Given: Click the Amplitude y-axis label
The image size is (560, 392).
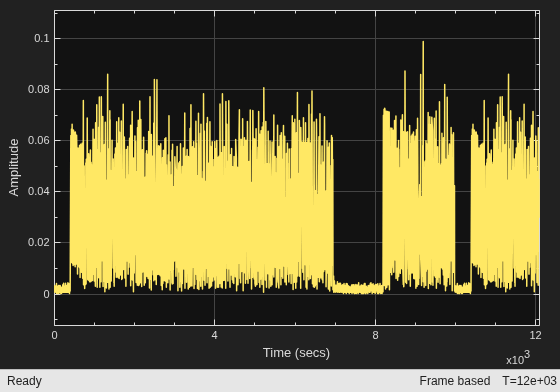Looking at the screenshot, I should click(x=14, y=167).
